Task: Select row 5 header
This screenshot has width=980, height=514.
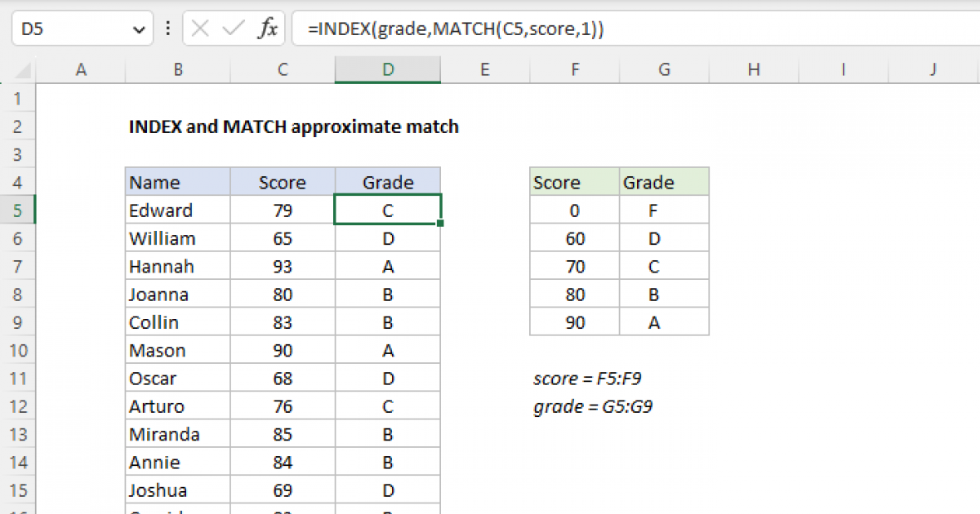Action: click(20, 210)
